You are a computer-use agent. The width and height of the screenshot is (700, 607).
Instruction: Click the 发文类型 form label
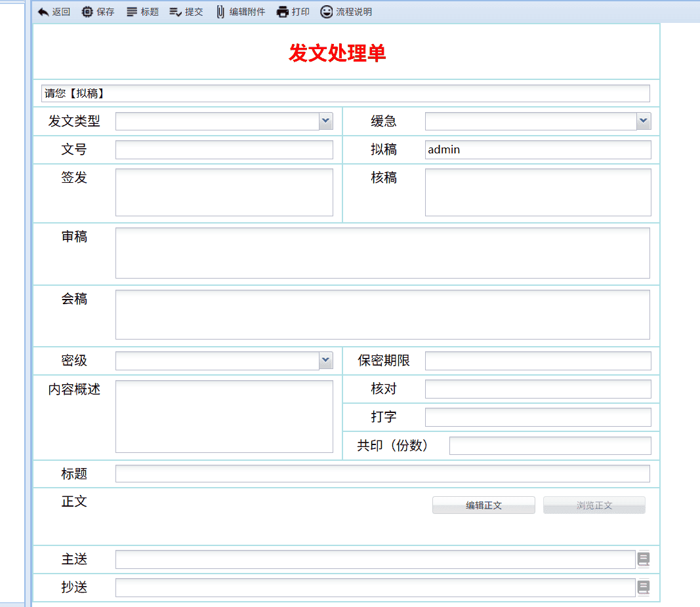[74, 121]
